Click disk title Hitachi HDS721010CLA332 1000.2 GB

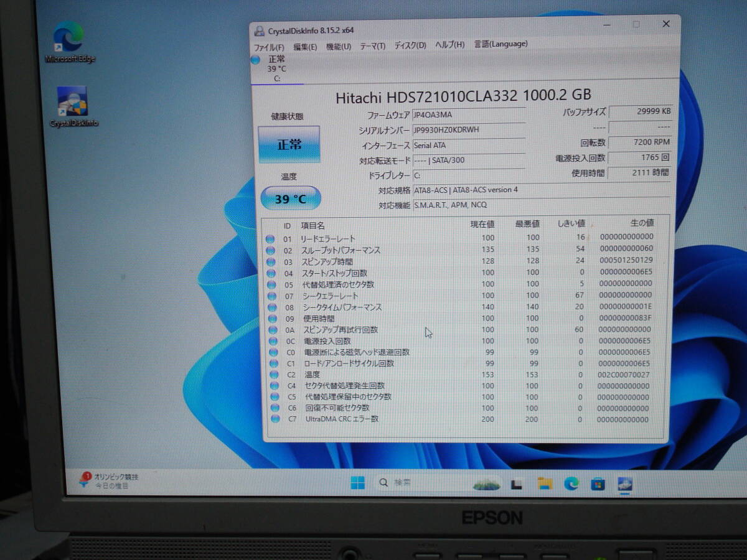point(463,96)
